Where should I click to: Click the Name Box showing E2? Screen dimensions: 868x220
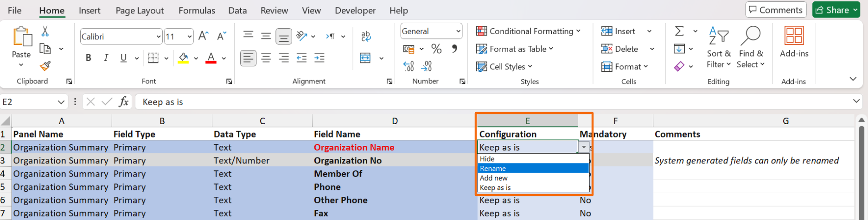click(x=29, y=102)
